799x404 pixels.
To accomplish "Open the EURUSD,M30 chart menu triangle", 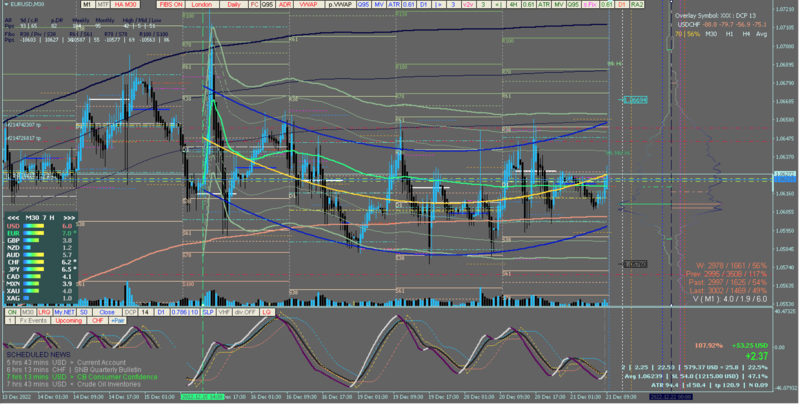I will [7, 4].
